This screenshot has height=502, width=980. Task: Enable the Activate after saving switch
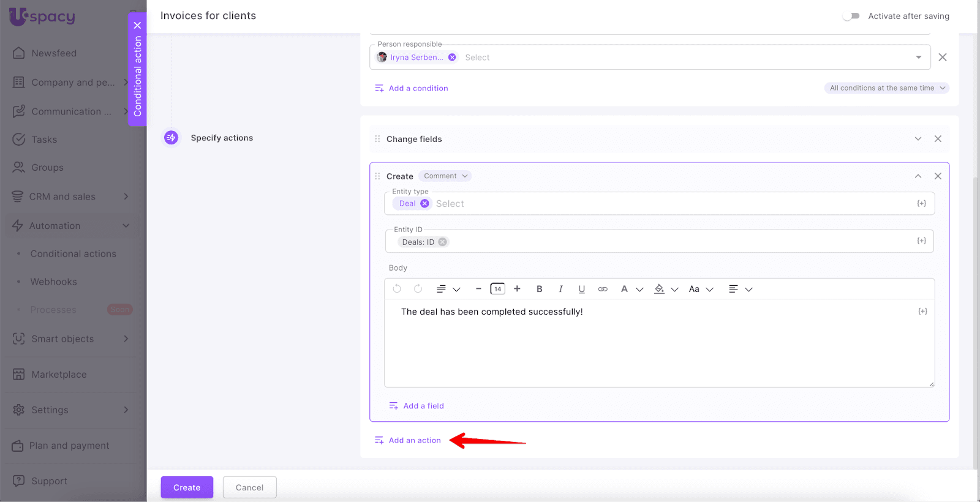point(851,16)
